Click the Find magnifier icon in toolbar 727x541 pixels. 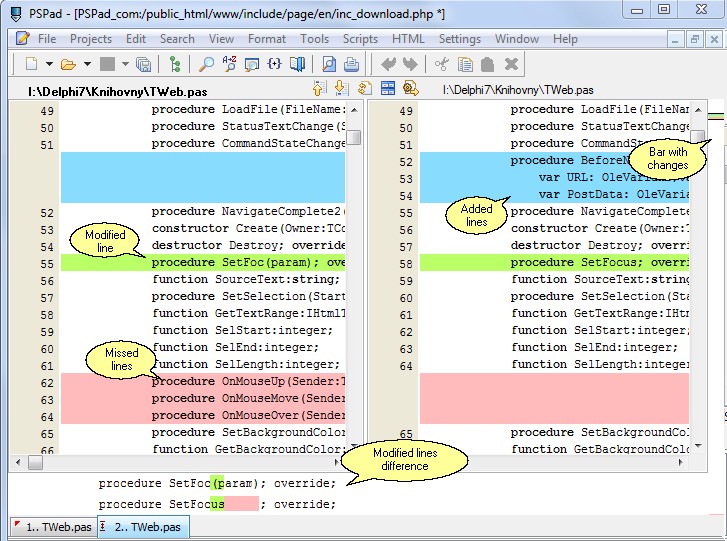(206, 65)
